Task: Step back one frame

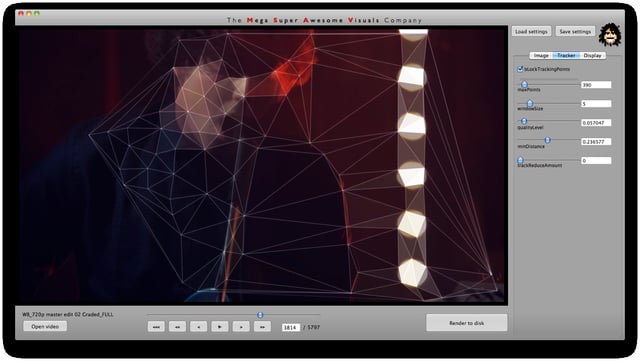Action: tap(198, 327)
